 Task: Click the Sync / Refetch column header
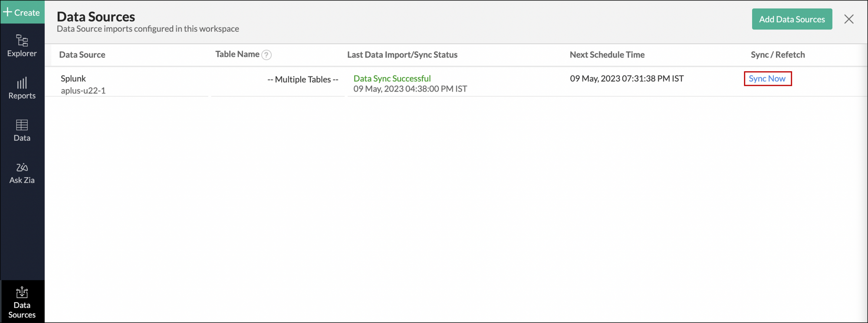point(777,55)
